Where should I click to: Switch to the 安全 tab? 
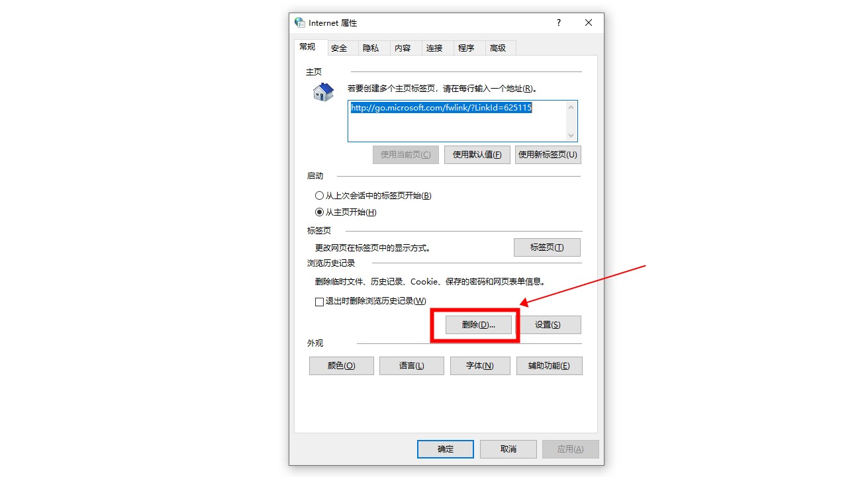tap(339, 48)
